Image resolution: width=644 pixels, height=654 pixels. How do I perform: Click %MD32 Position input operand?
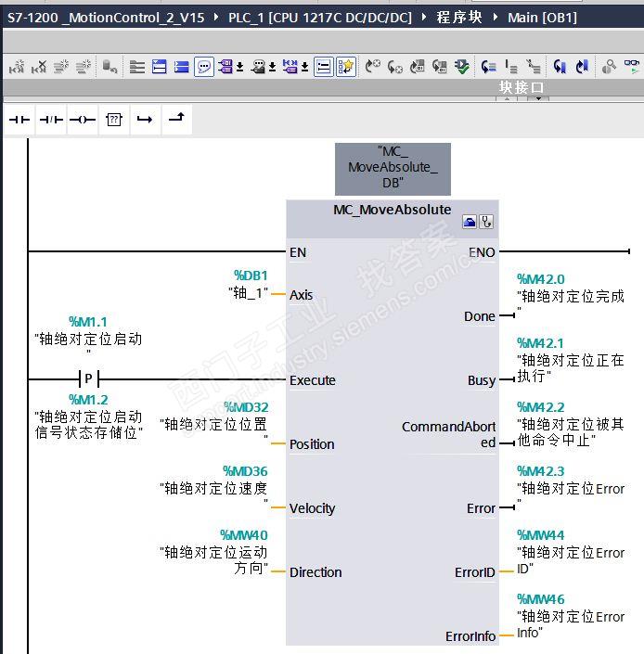(246, 407)
